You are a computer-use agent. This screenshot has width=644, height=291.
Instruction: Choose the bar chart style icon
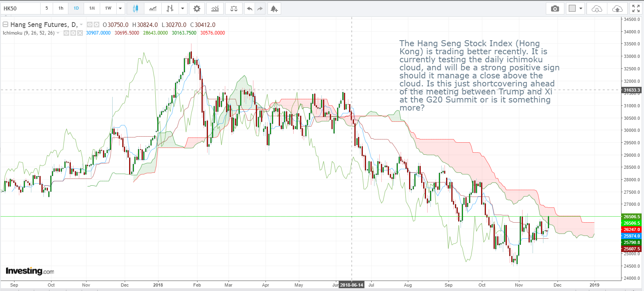(x=170, y=8)
